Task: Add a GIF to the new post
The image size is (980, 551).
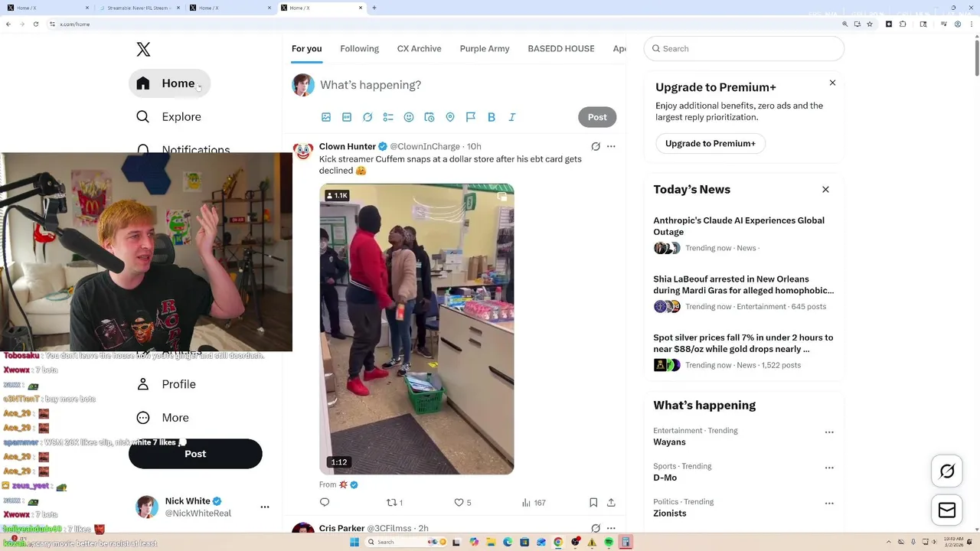Action: tap(347, 117)
